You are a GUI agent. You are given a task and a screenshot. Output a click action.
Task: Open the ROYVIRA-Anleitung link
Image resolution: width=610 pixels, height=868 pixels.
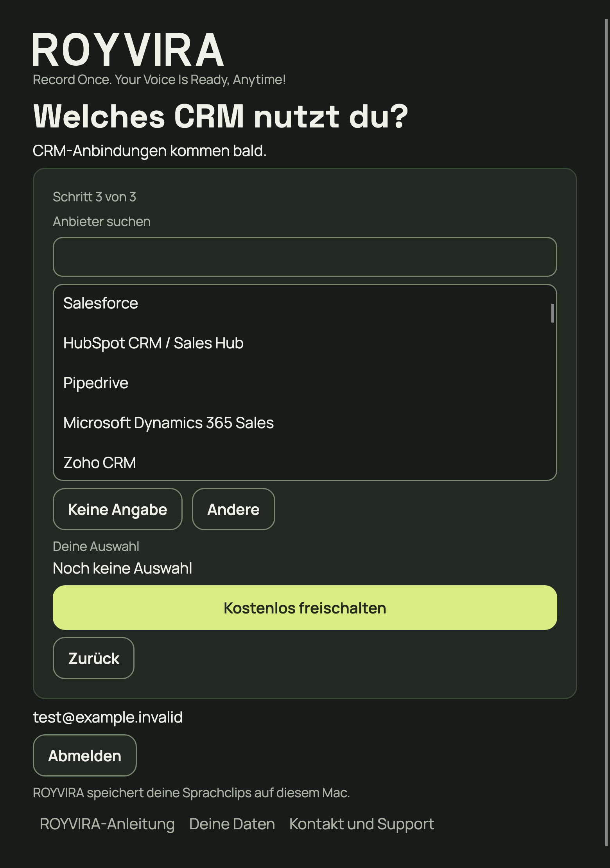click(107, 824)
